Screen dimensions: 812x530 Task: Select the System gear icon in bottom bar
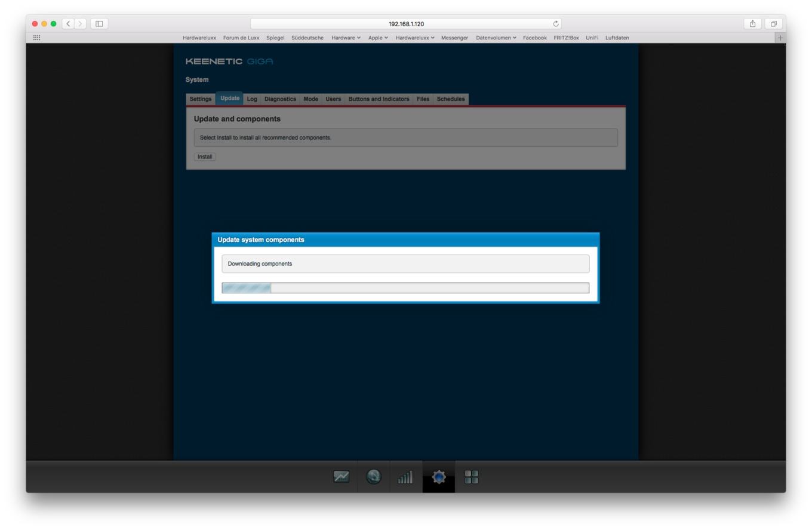pos(439,477)
